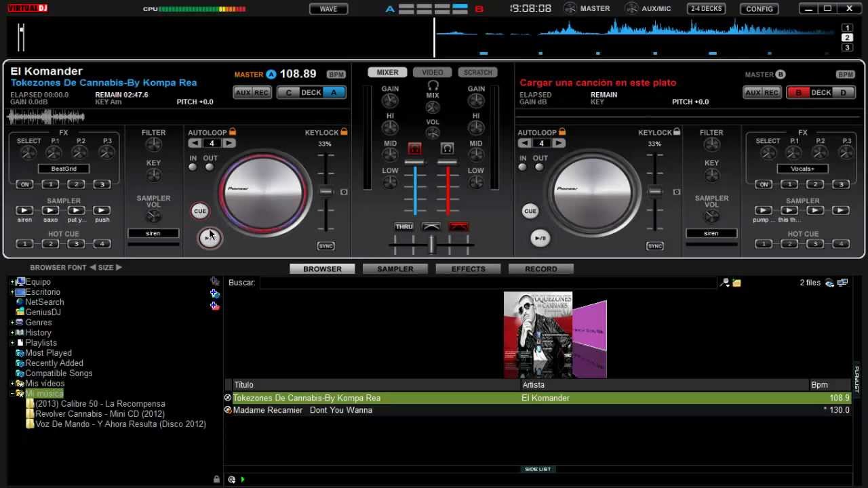Trigger left deck hot cue 1
The width and height of the screenshot is (868, 488).
pyautogui.click(x=25, y=244)
